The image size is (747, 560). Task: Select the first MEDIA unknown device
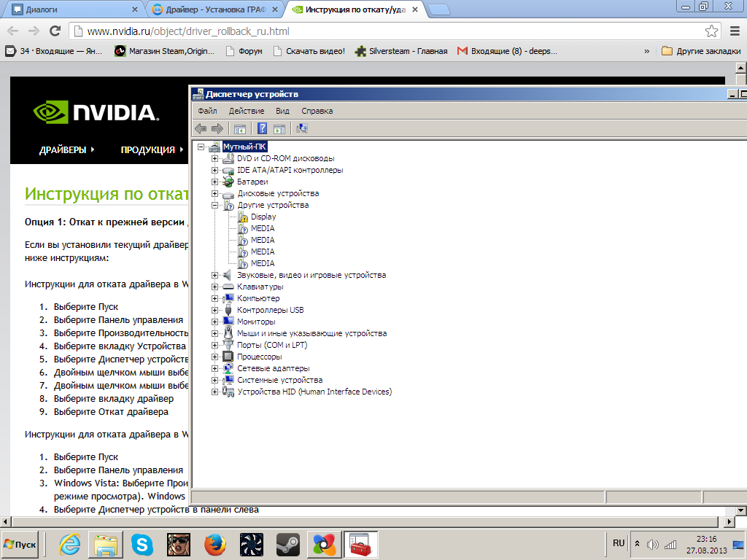pyautogui.click(x=263, y=228)
